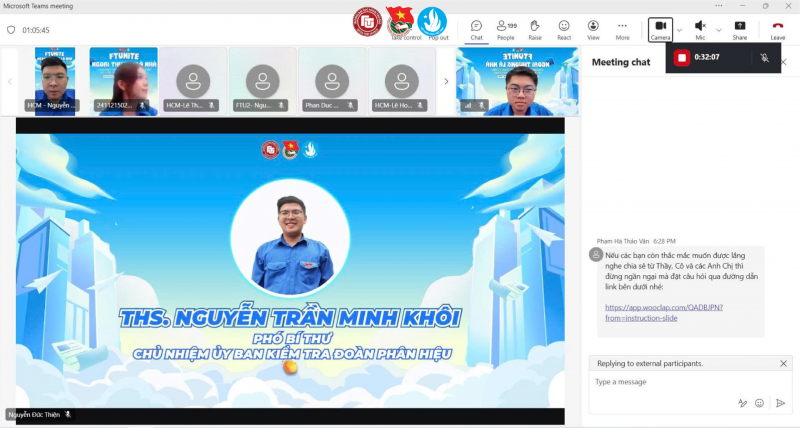Send the chat message
Viewport: 800px width, 428px height.
780,403
